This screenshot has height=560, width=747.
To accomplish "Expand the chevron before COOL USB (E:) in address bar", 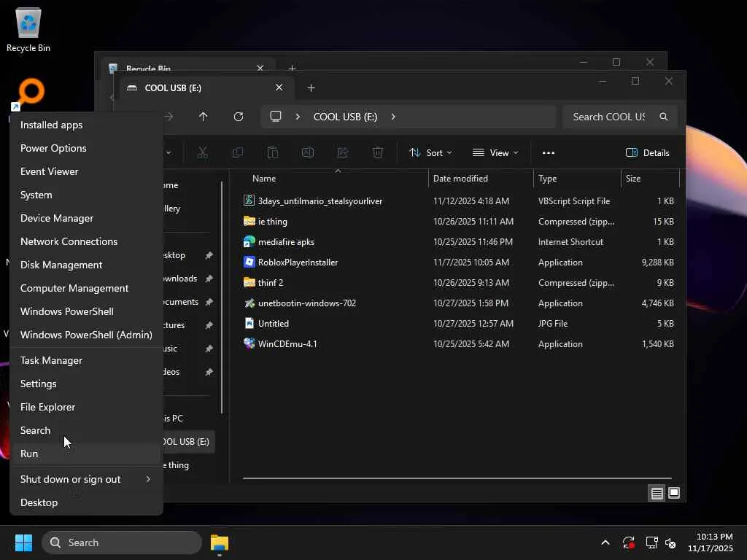I will (298, 117).
